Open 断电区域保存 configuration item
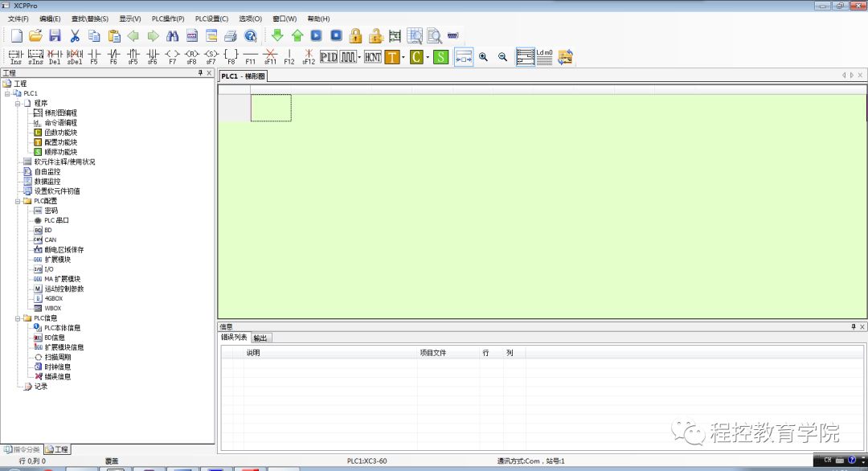This screenshot has height=471, width=868. [x=64, y=250]
